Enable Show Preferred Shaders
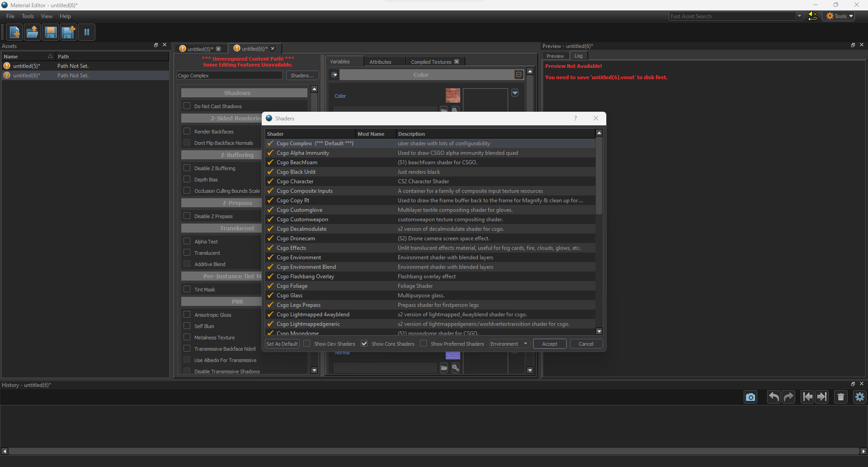Image resolution: width=868 pixels, height=467 pixels. 424,343
